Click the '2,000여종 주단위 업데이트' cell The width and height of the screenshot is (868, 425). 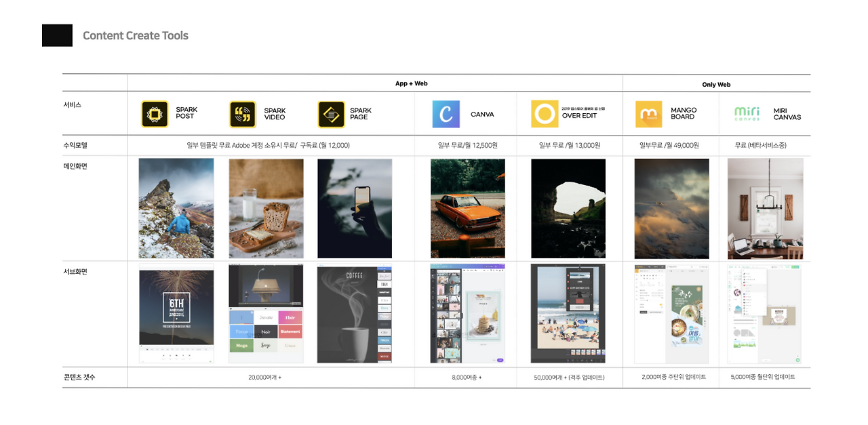pos(673,377)
